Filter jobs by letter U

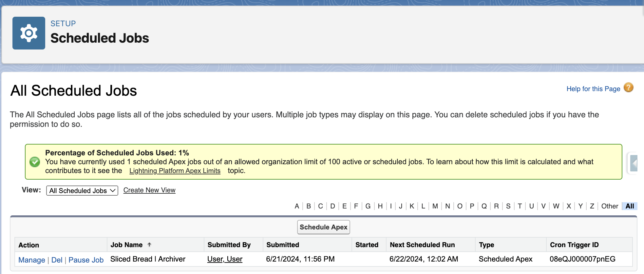[531, 206]
